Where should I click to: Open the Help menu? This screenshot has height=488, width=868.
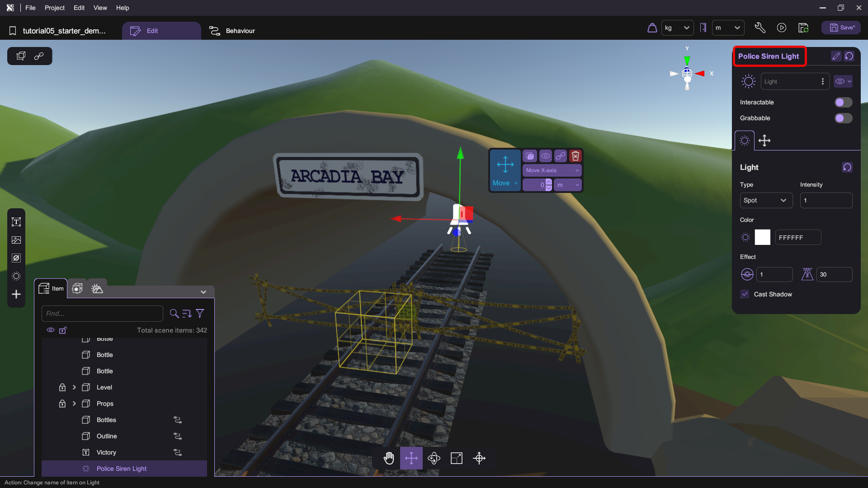click(x=123, y=8)
